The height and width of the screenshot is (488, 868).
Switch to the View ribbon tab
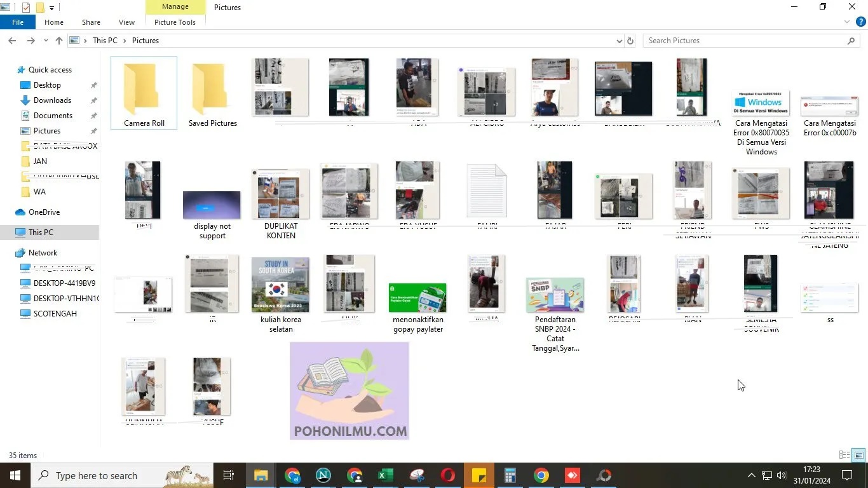[x=126, y=22]
